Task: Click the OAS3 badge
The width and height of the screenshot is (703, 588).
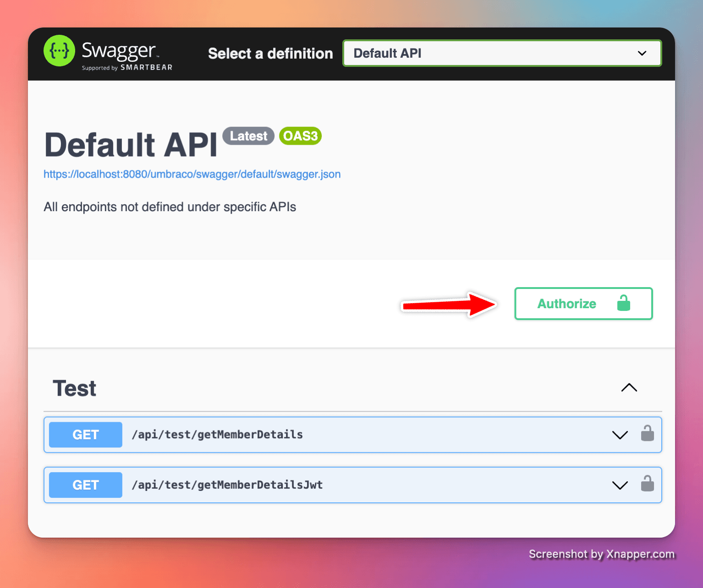Action: [300, 136]
